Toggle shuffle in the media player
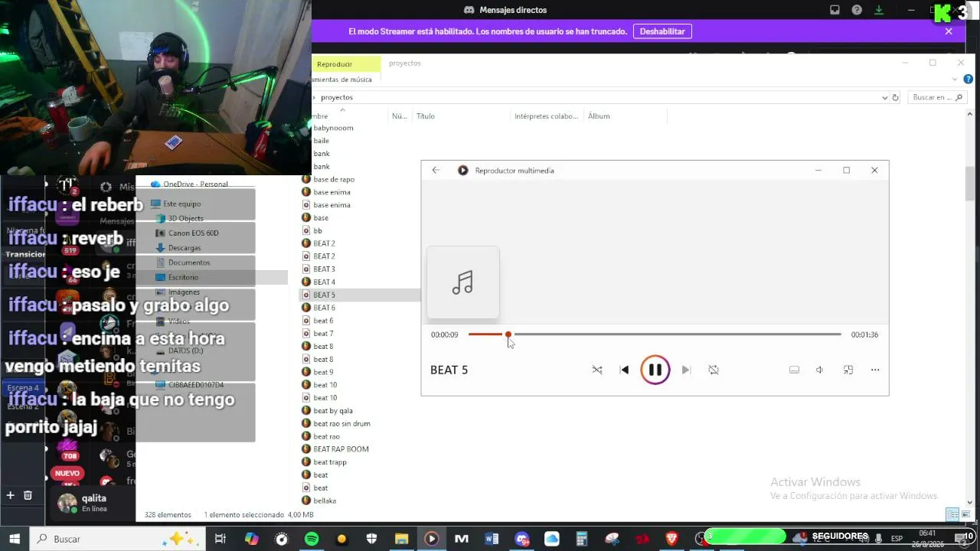The image size is (980, 551). [x=597, y=370]
